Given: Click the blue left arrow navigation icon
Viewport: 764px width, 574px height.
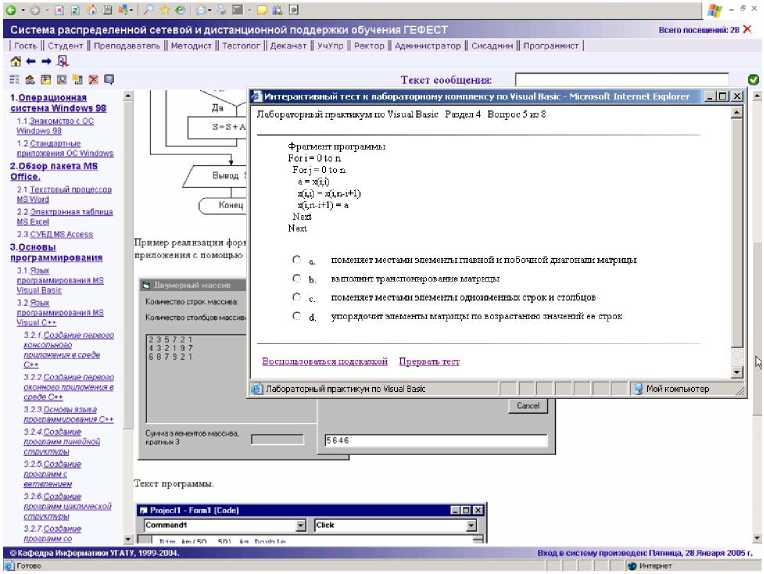Looking at the screenshot, I should point(31,61).
